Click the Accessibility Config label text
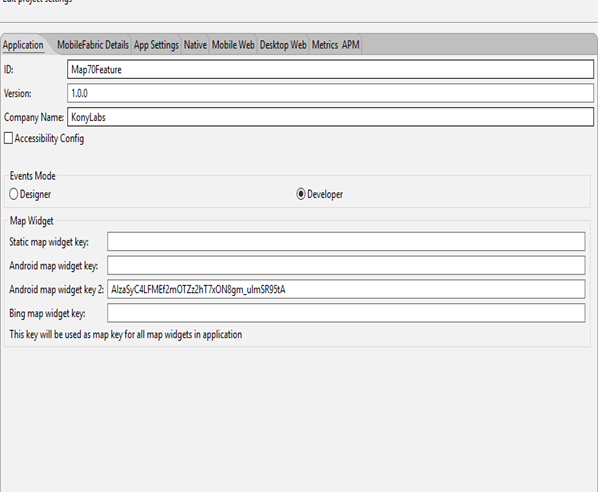Image resolution: width=598 pixels, height=492 pixels. pos(49,138)
